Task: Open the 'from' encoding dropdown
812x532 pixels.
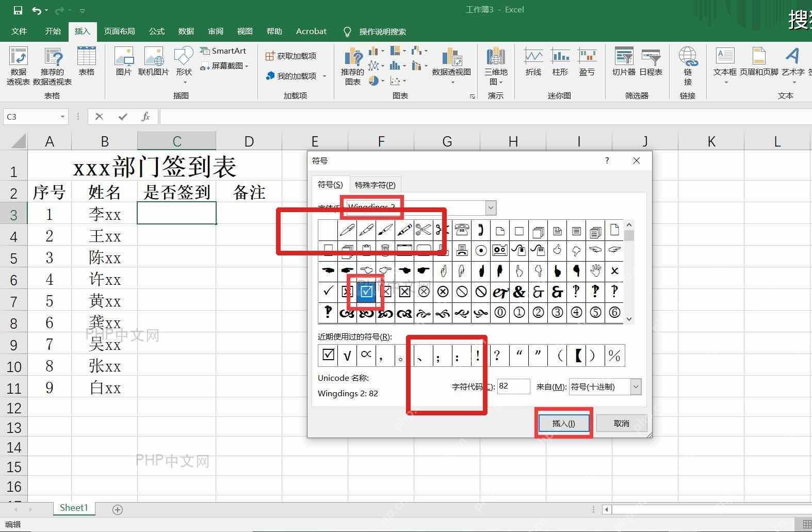Action: pos(636,386)
